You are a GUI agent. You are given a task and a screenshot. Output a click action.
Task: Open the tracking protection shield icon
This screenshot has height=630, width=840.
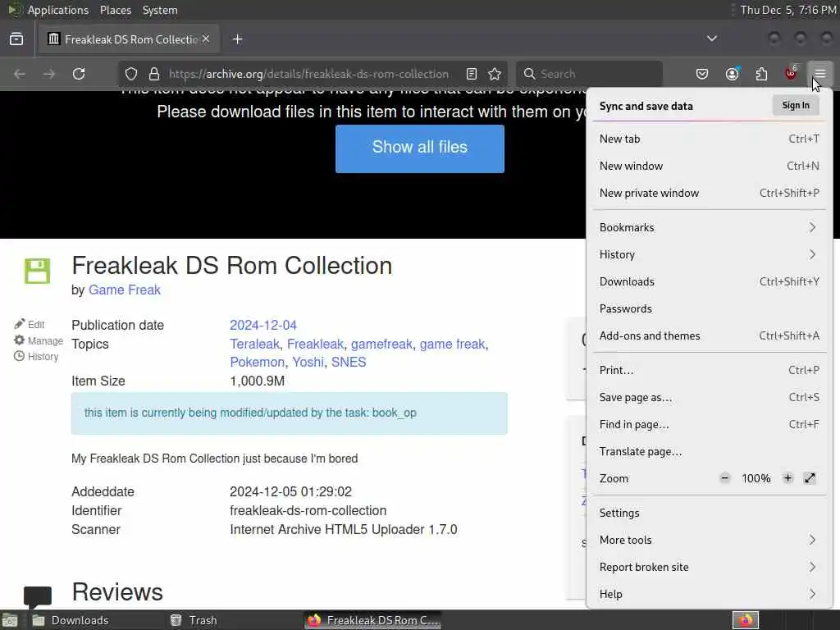[x=131, y=74]
